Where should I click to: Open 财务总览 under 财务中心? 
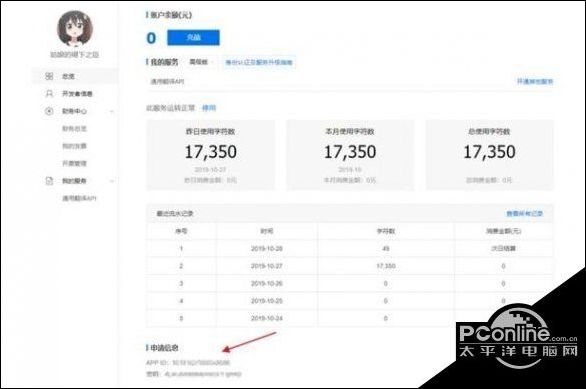tap(74, 129)
